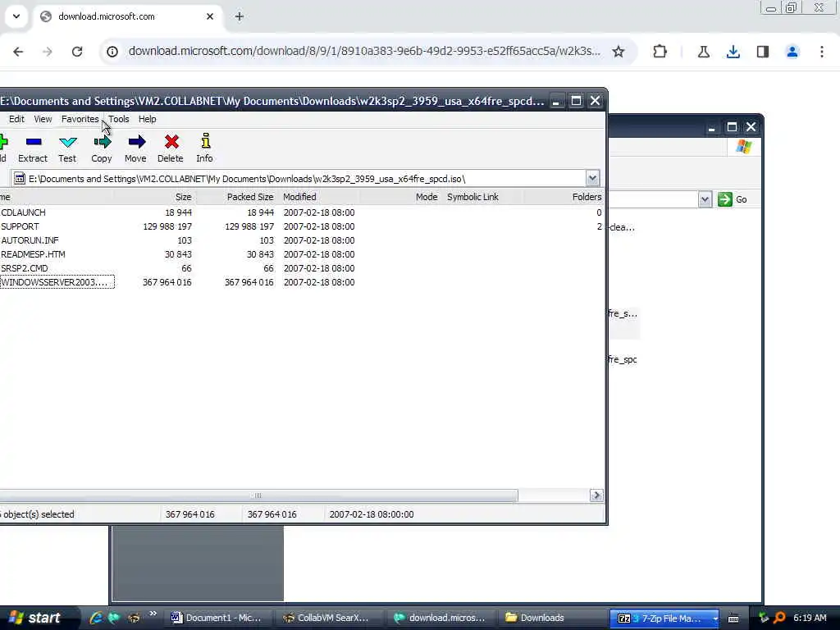Open the View menu in 7-Zip
840x630 pixels.
click(x=43, y=119)
